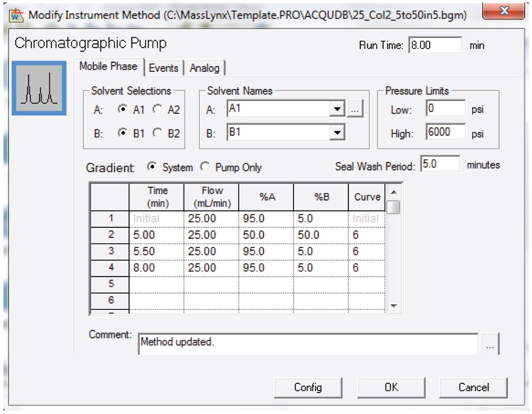The image size is (532, 414).
Task: Switch to the Events tab
Action: (163, 68)
